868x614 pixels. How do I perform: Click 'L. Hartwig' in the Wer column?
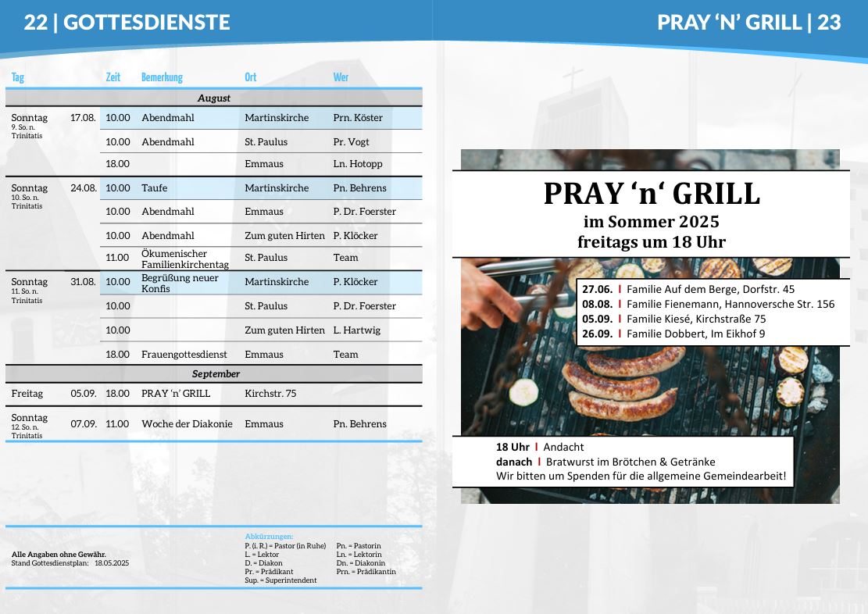coord(356,330)
